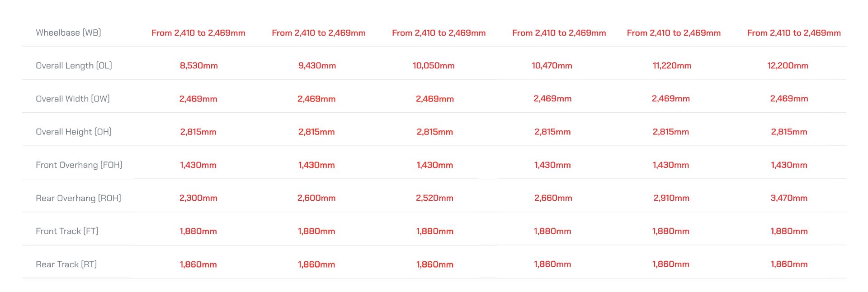Select the 10,470mm overall length cell
868x292 pixels.
coord(552,65)
